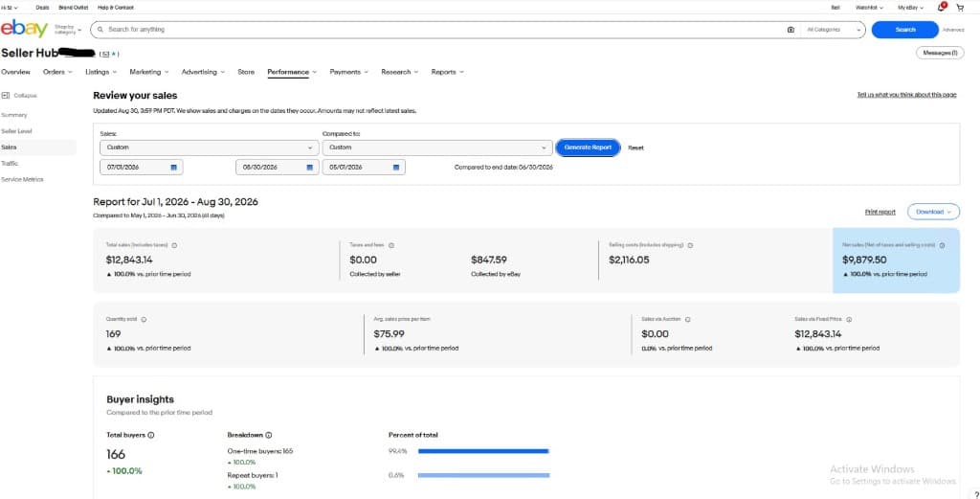Click info icon beside Total buyers

tap(151, 435)
